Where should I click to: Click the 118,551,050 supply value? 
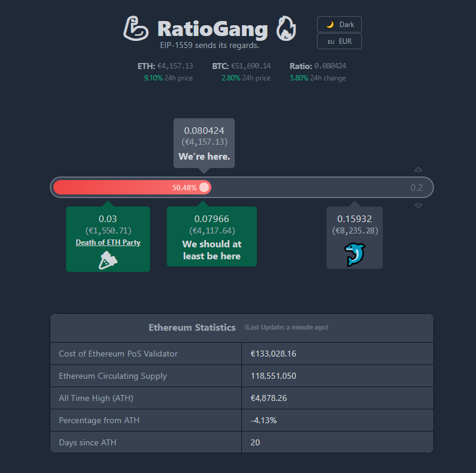(x=274, y=376)
